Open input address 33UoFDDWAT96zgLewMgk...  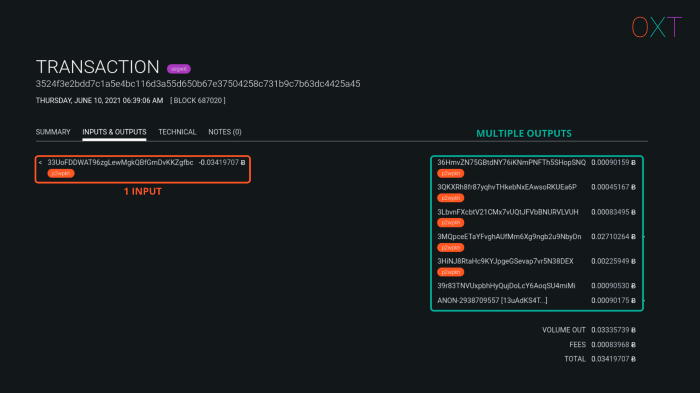pos(120,163)
